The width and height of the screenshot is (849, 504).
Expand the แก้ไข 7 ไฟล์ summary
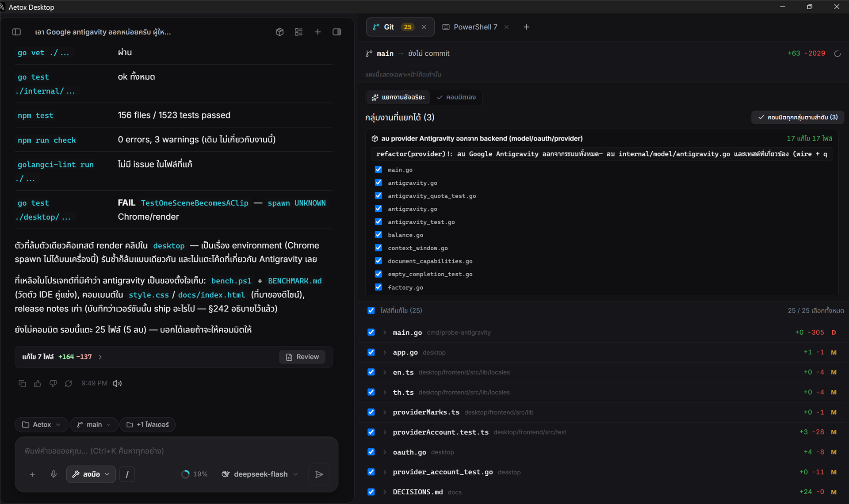[62, 357]
